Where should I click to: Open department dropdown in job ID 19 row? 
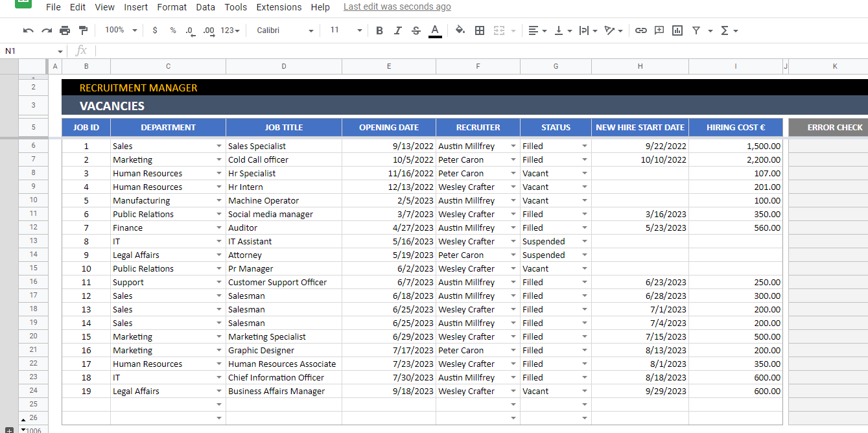tap(219, 392)
